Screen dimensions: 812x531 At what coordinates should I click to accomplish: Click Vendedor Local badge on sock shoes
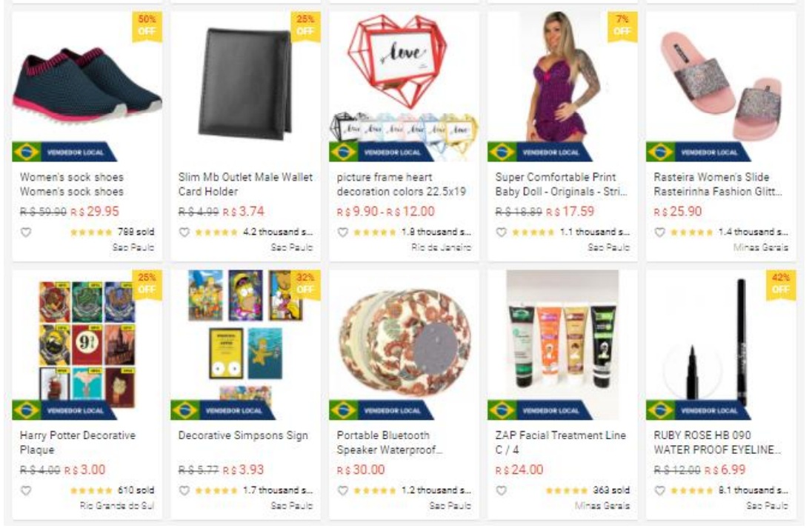pyautogui.click(x=64, y=152)
